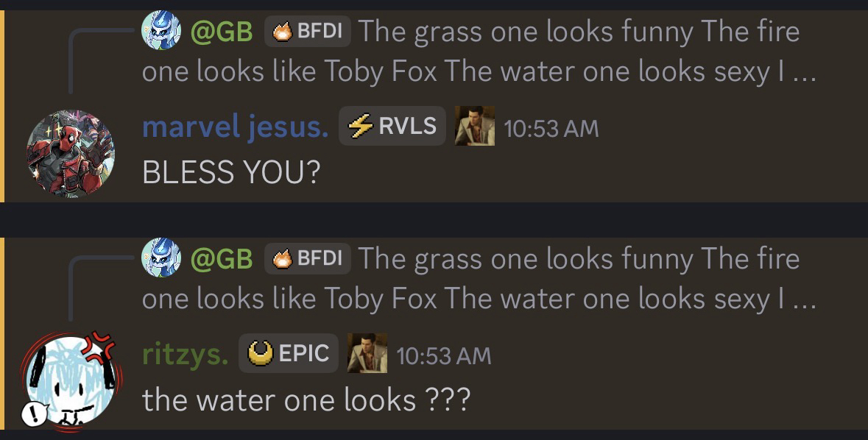Click the role icon beside the RVLS tag
This screenshot has height=440, width=868.
click(474, 127)
